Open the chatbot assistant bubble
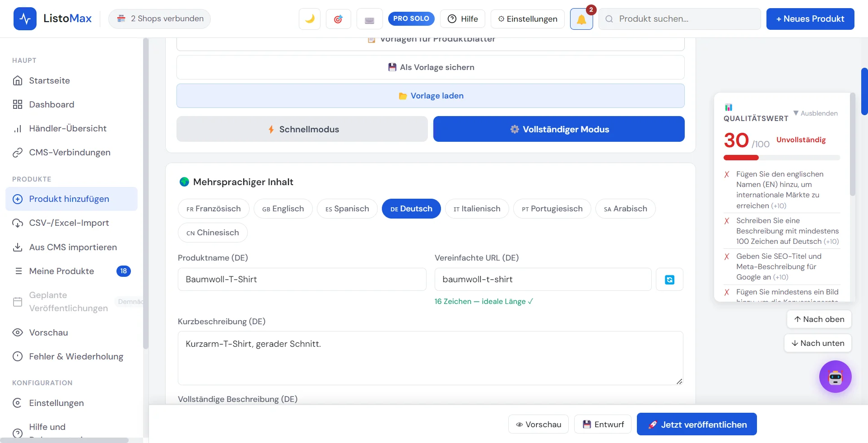Screen dimensions: 868x443 click(836, 377)
